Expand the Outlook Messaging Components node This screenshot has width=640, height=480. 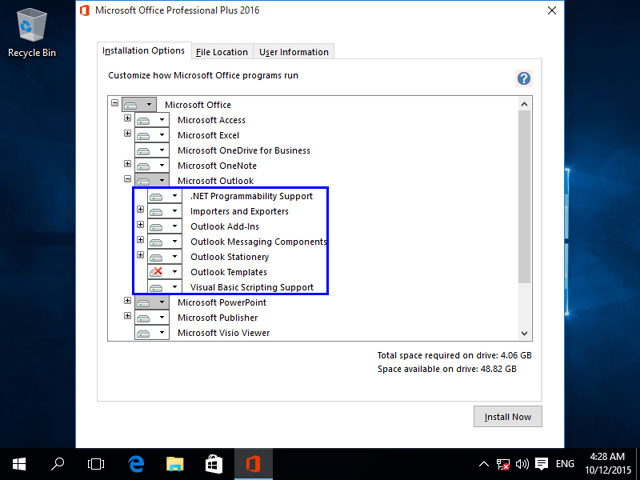pyautogui.click(x=140, y=240)
